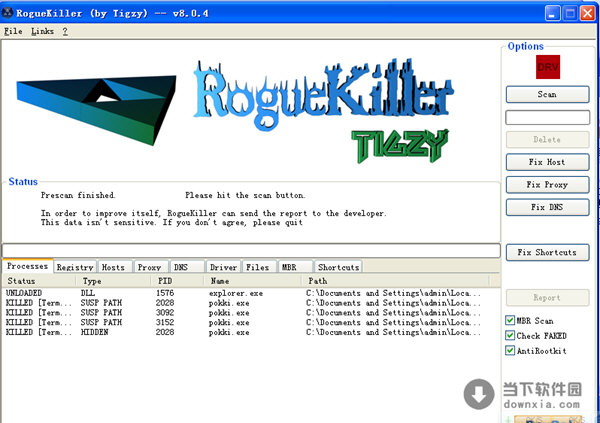Click the RogueKiller title bar app icon

(8, 13)
